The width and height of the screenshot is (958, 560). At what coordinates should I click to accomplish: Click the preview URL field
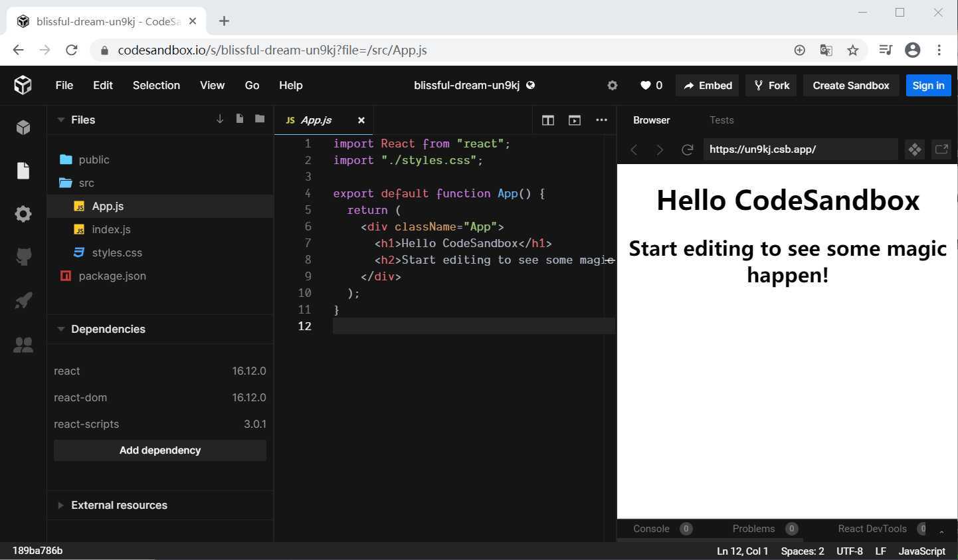(x=801, y=149)
